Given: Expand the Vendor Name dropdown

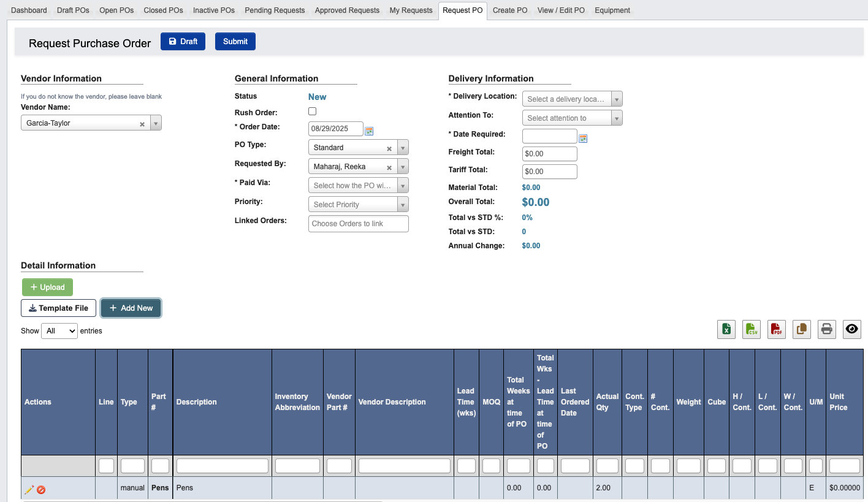Looking at the screenshot, I should point(156,123).
